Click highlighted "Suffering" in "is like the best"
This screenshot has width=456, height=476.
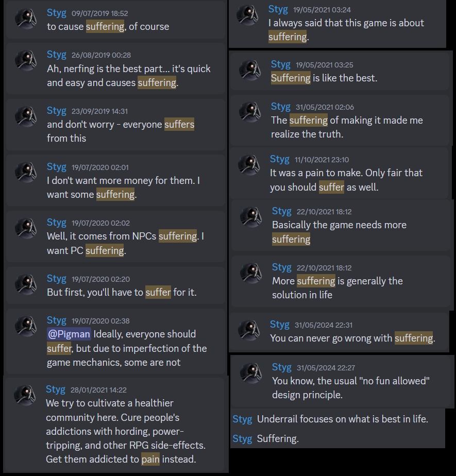coord(291,78)
